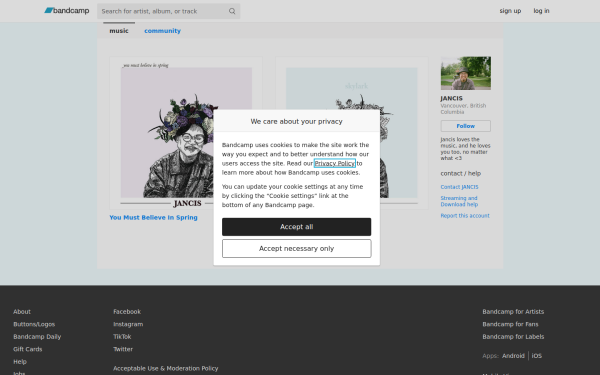Viewport: 600px width, 375px height.
Task: Open Acceptable Use & Moderation Policy
Action: point(166,368)
